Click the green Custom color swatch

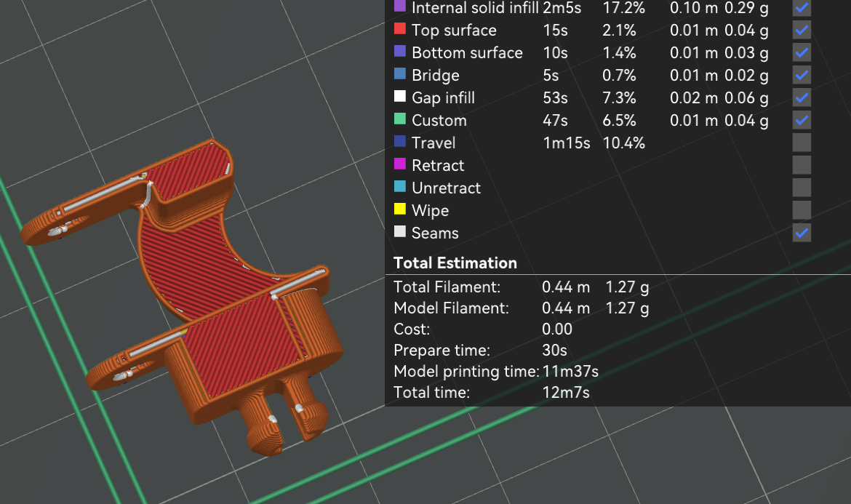[400, 119]
